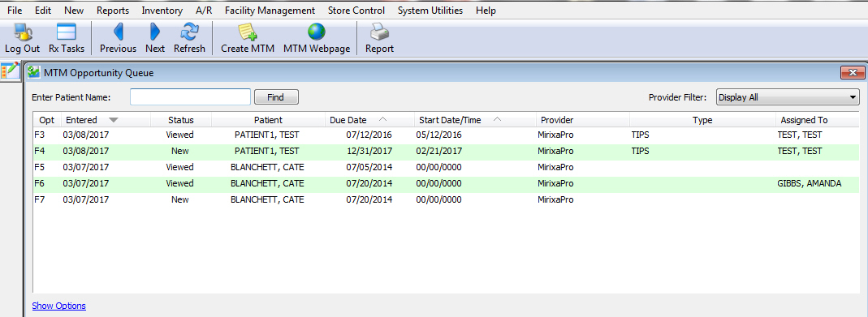The width and height of the screenshot is (868, 317).
Task: Click the Status column header
Action: (181, 120)
